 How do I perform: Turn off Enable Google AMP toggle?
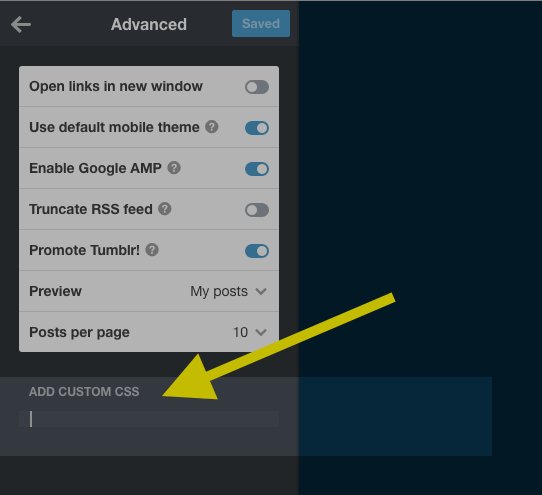pyautogui.click(x=257, y=169)
